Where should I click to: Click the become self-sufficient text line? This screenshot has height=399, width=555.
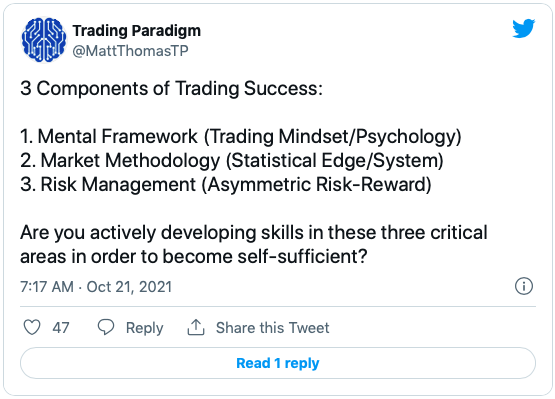[194, 257]
